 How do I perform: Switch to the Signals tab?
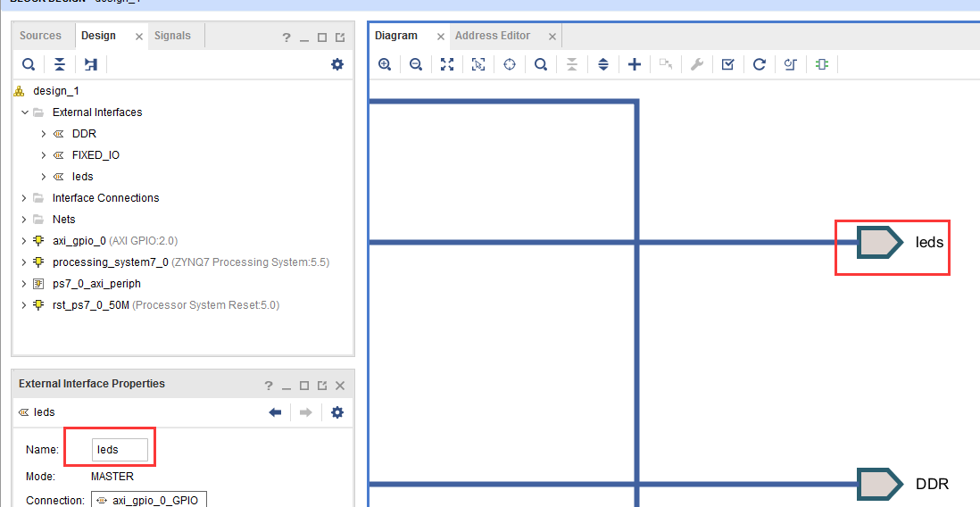[x=172, y=36]
